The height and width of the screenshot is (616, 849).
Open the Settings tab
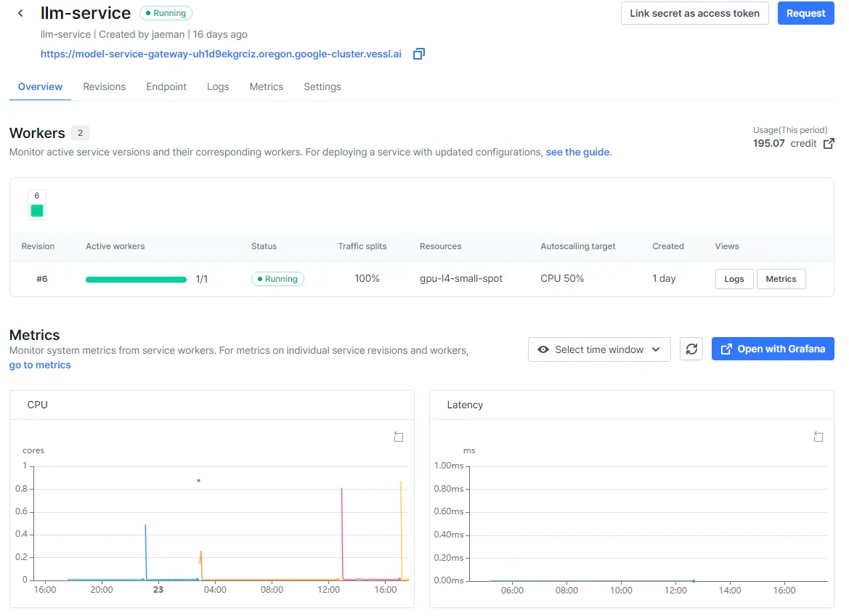click(x=322, y=86)
